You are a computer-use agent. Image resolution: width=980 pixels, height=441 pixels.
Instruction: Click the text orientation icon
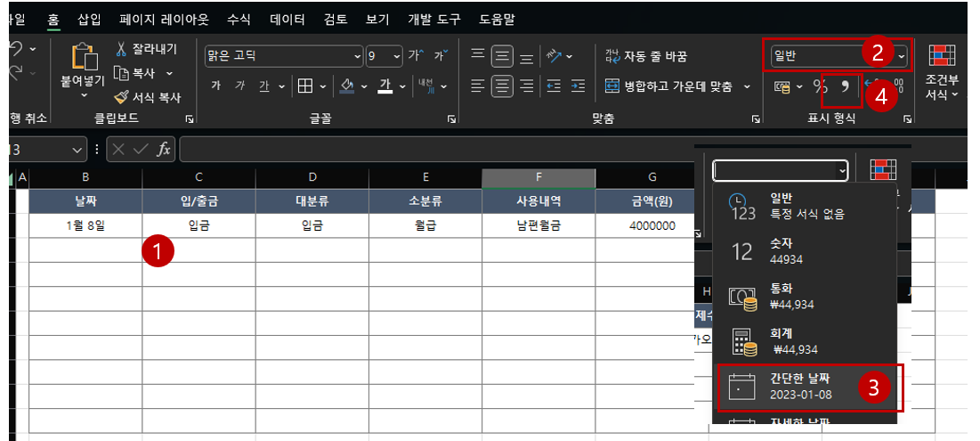[554, 56]
